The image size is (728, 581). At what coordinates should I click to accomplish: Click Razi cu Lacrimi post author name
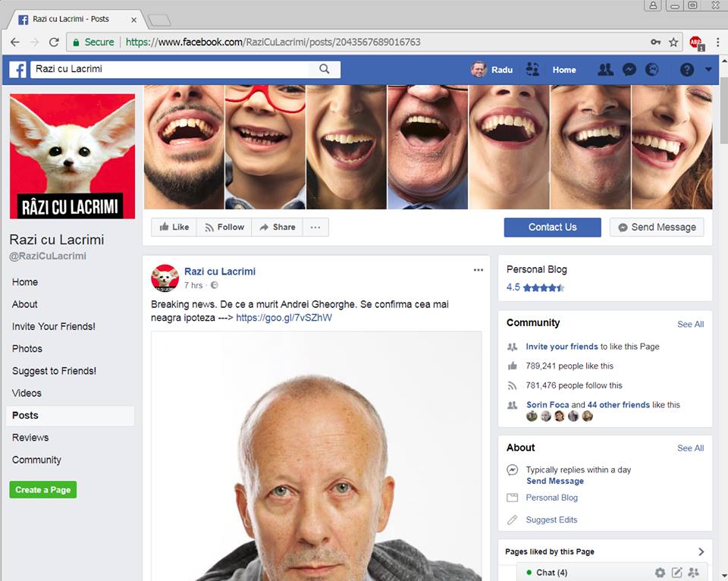click(x=220, y=272)
